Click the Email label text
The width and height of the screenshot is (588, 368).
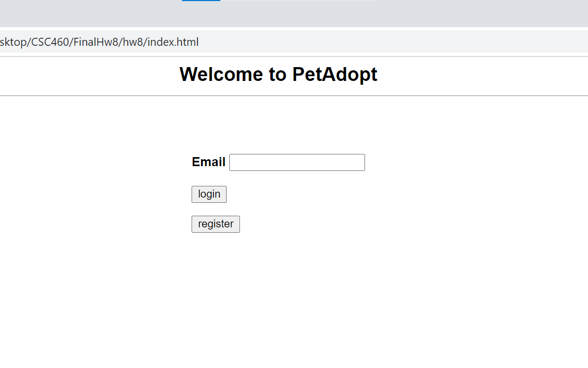(209, 162)
